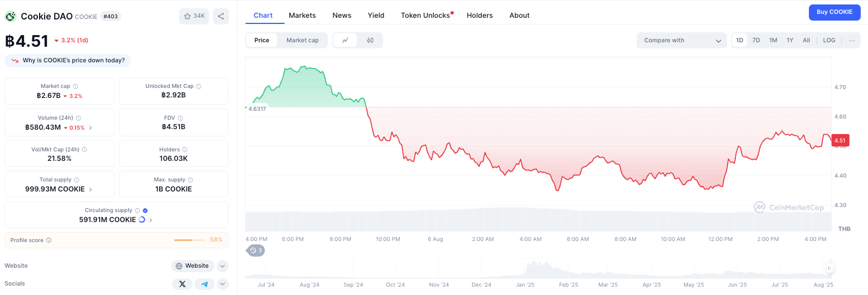This screenshot has height=295, width=868.
Task: Click the 4.6317 opening price label
Action: (257, 109)
